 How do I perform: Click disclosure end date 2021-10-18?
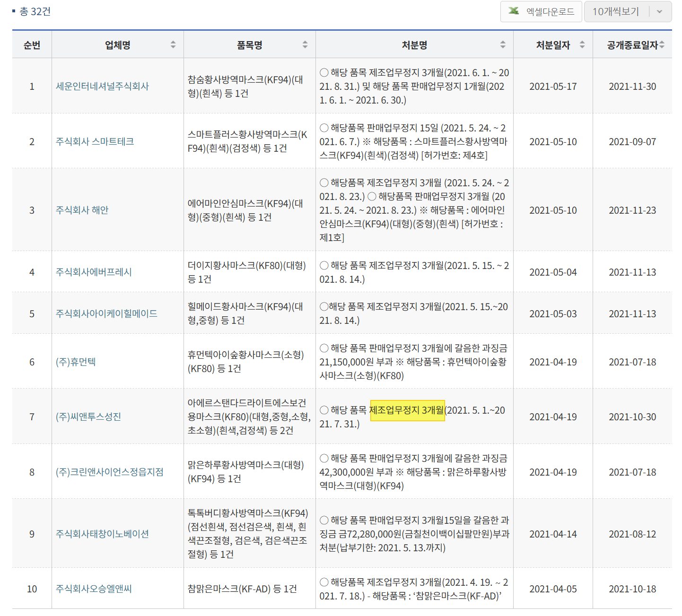tap(632, 589)
